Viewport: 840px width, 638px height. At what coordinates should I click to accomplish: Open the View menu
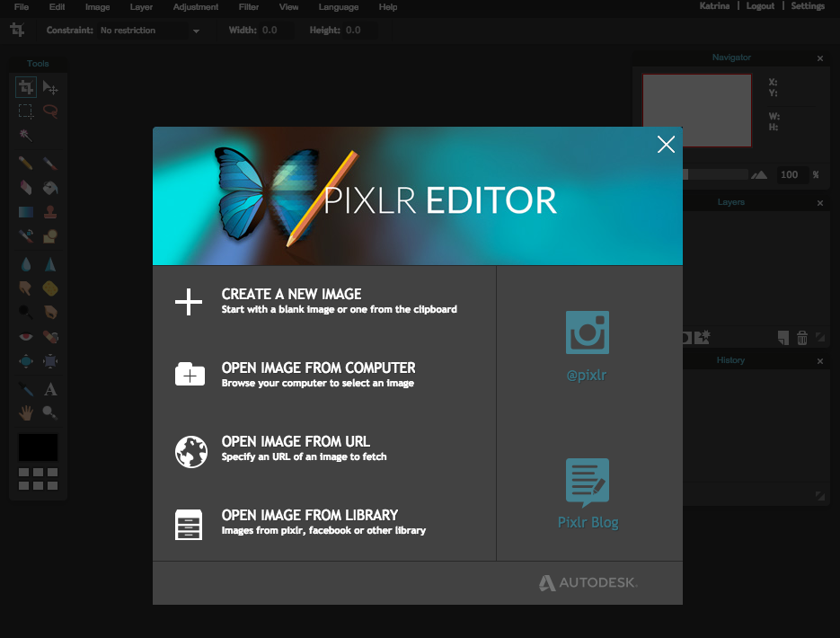pos(288,7)
